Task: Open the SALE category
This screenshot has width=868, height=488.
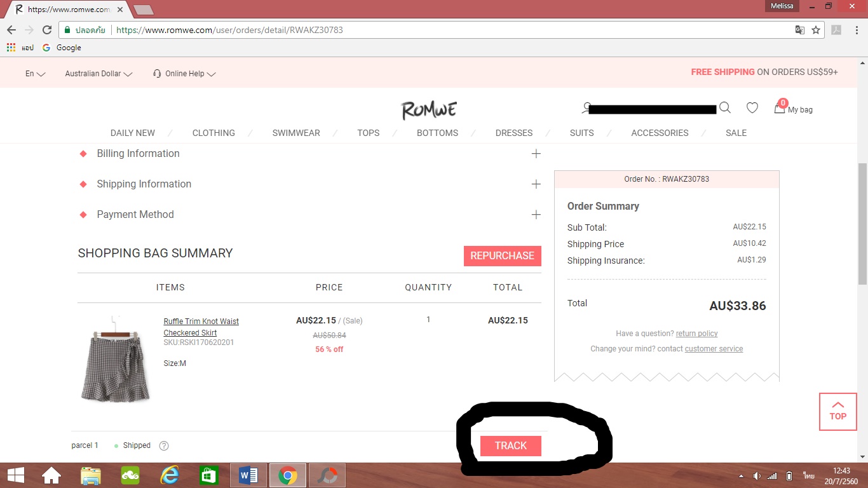Action: coord(736,133)
